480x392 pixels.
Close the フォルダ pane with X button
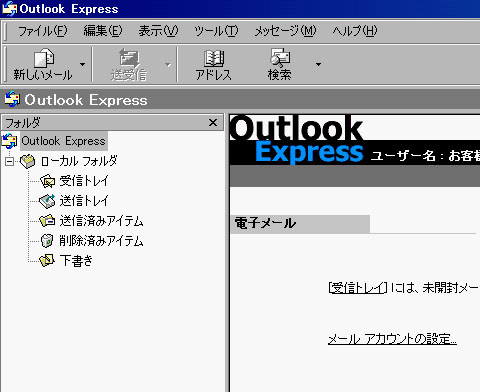[213, 123]
